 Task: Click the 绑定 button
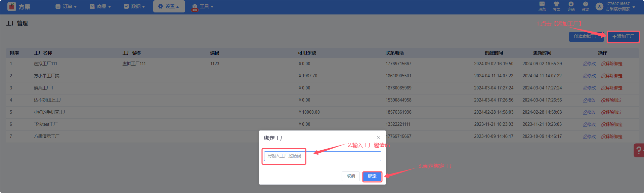coord(372,176)
